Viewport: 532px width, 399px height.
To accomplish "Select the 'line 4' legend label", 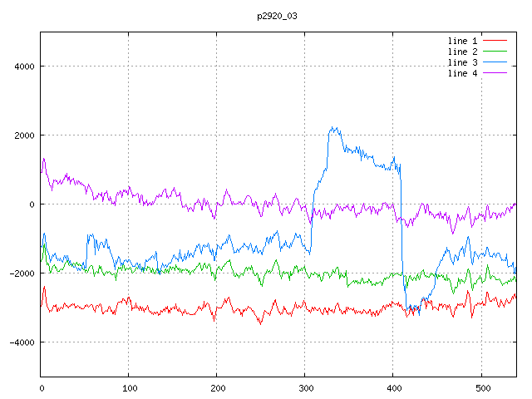I will (462, 73).
